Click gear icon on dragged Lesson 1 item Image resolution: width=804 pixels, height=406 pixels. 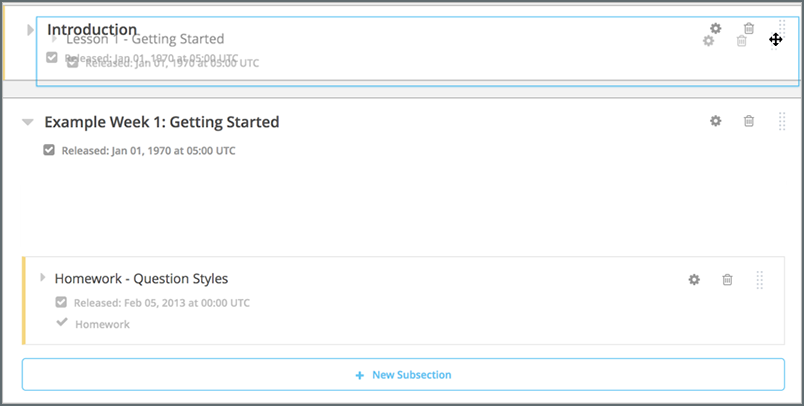point(708,41)
